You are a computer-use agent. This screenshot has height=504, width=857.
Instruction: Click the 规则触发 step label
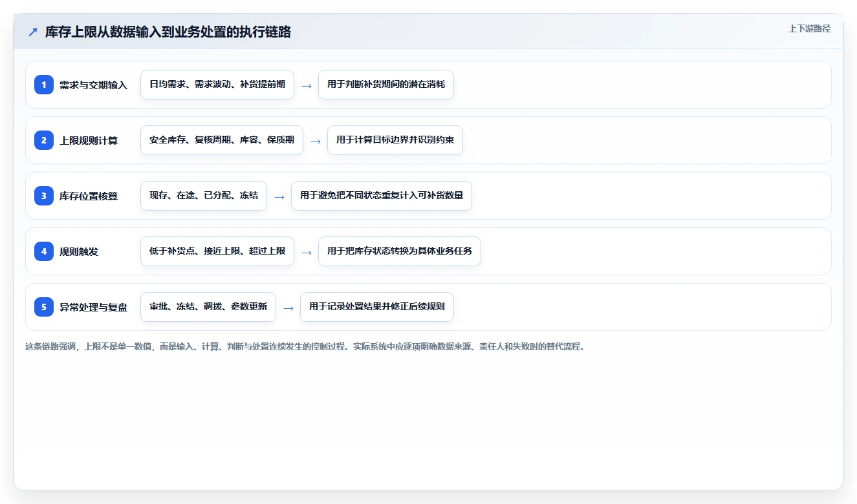[79, 251]
